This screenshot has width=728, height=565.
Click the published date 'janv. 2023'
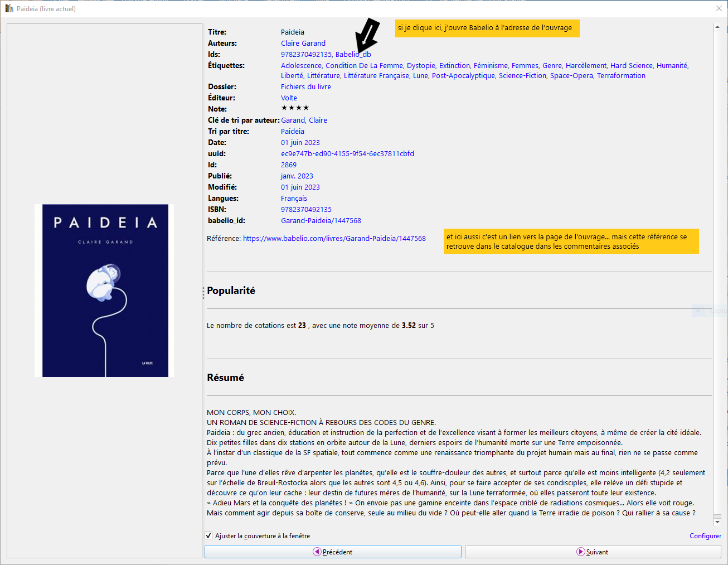297,176
